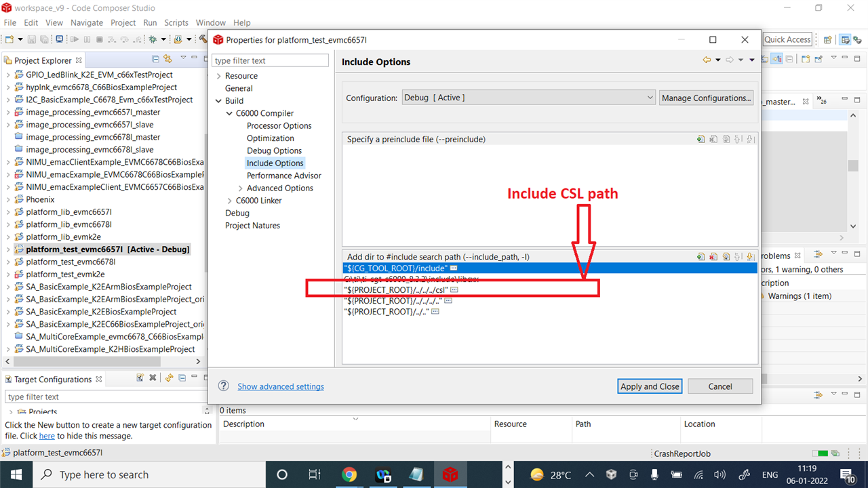Follow the 'here' link to hide the message
Image resolution: width=868 pixels, height=488 pixels.
pyautogui.click(x=47, y=436)
